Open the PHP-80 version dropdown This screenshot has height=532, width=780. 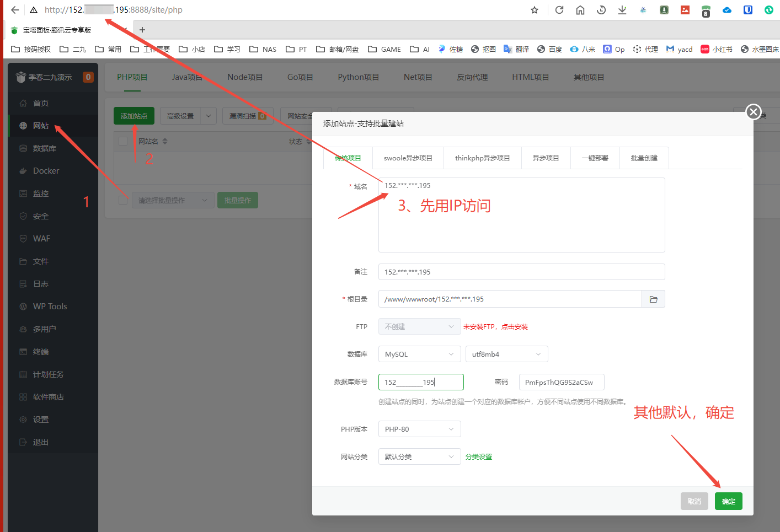(419, 429)
